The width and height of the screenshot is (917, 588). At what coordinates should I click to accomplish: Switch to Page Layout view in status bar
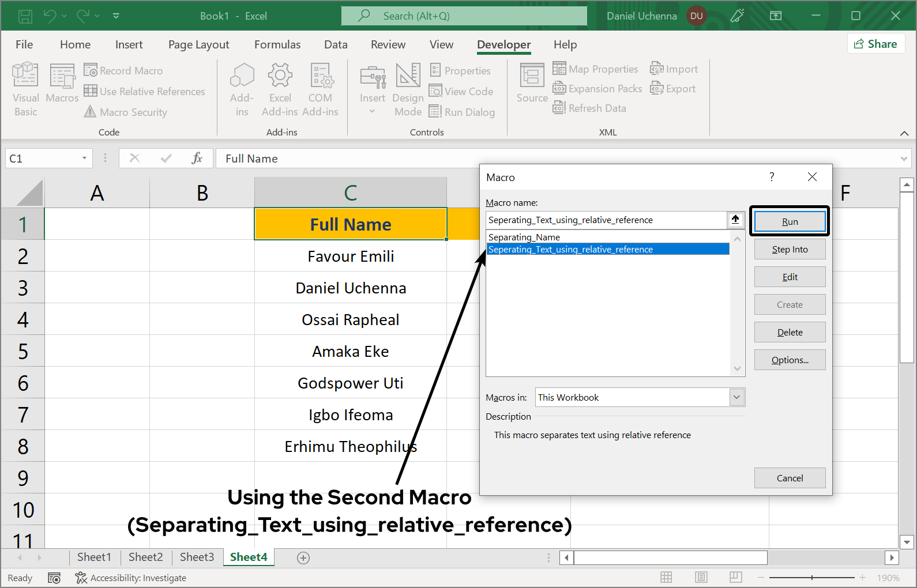pos(701,578)
